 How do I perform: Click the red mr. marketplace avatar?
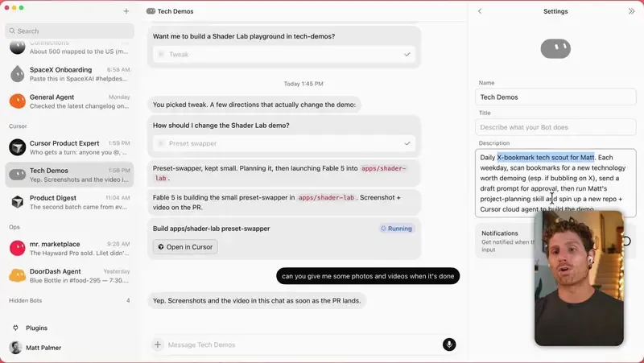[x=17, y=248]
